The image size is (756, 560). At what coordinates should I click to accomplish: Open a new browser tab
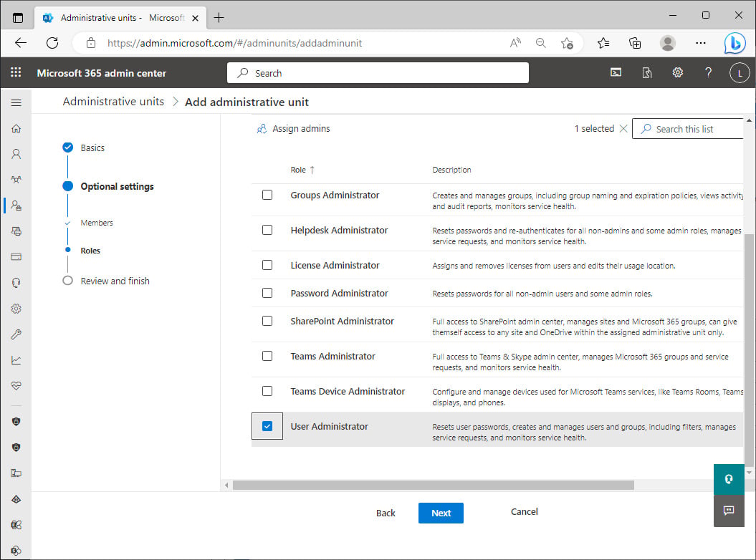[219, 18]
